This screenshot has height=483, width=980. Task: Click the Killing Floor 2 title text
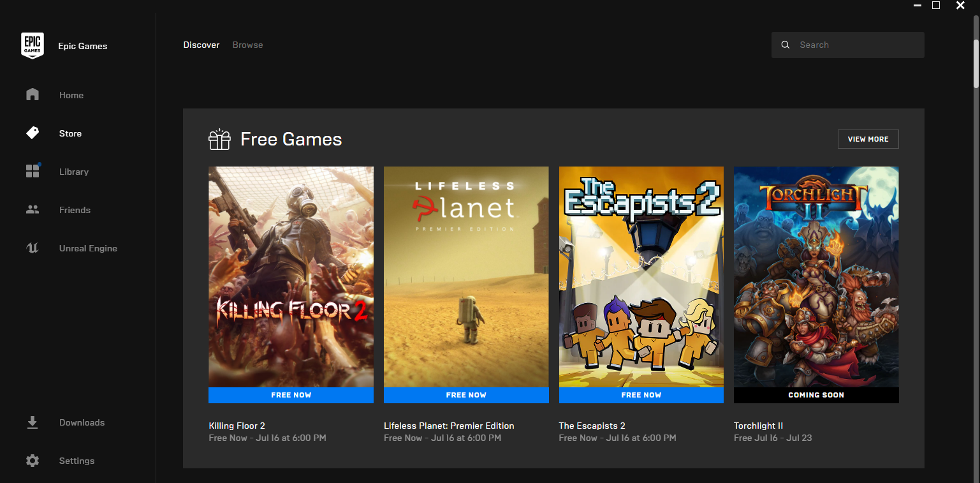click(x=237, y=426)
